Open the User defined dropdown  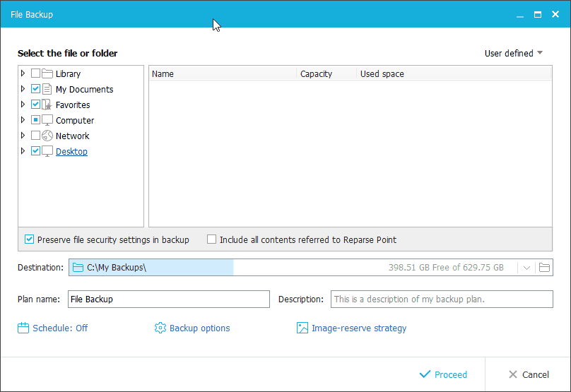(x=513, y=53)
